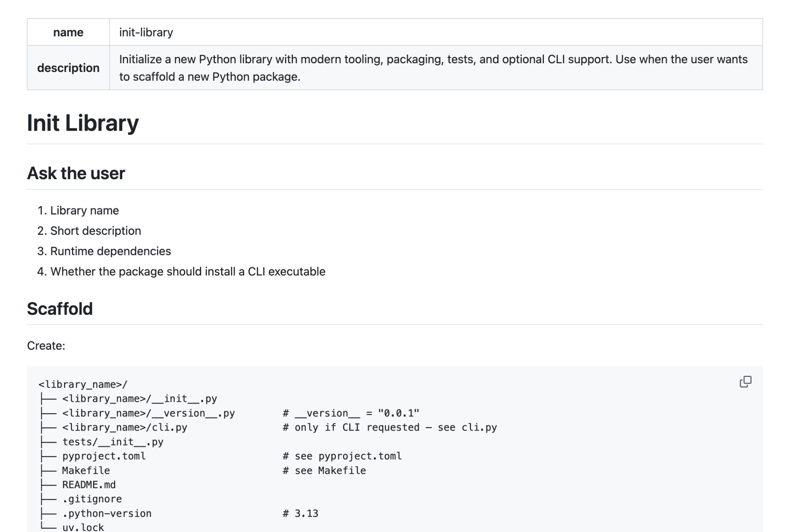The image size is (785, 532).
Task: Click 'tests/__init__.py' in the code tree
Action: click(x=113, y=442)
